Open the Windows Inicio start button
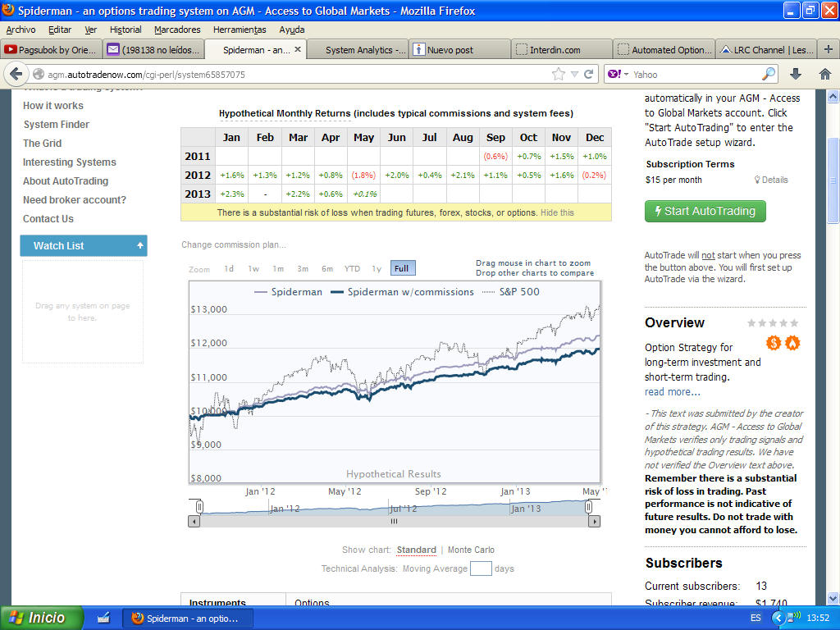 pyautogui.click(x=41, y=618)
